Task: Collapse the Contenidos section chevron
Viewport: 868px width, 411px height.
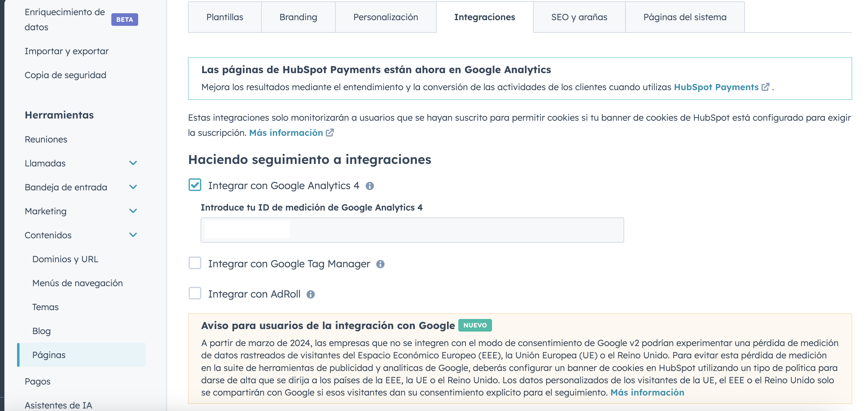Action: tap(133, 235)
